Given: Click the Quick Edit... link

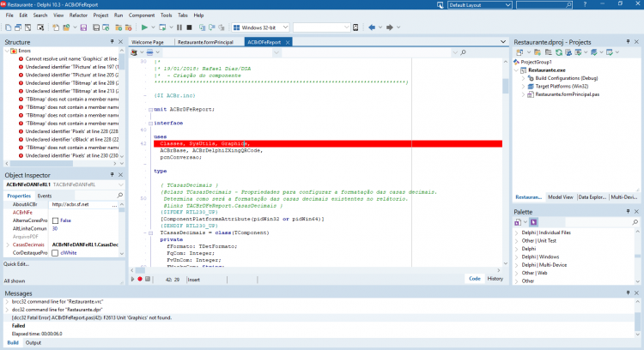Looking at the screenshot, I should pos(16,264).
